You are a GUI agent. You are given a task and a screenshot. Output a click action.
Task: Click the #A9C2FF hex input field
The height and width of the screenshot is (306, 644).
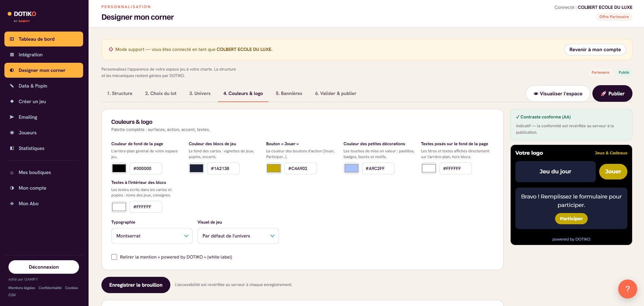[x=378, y=168]
